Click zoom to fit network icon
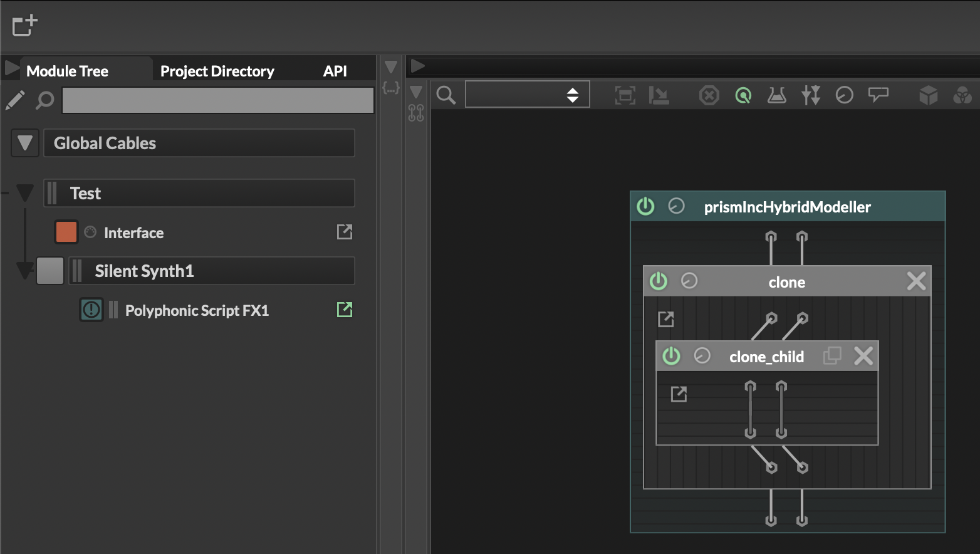This screenshot has width=980, height=554. [625, 95]
